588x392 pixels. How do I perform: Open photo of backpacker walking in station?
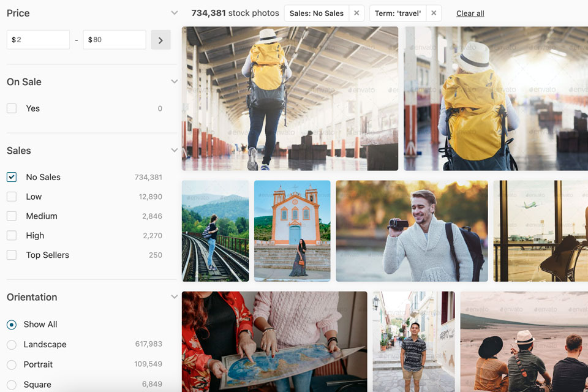coord(290,99)
